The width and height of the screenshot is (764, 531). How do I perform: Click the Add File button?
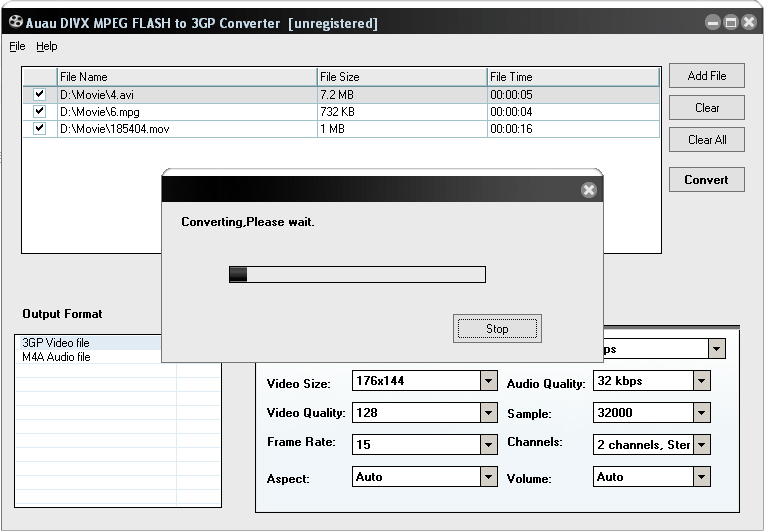pos(707,76)
